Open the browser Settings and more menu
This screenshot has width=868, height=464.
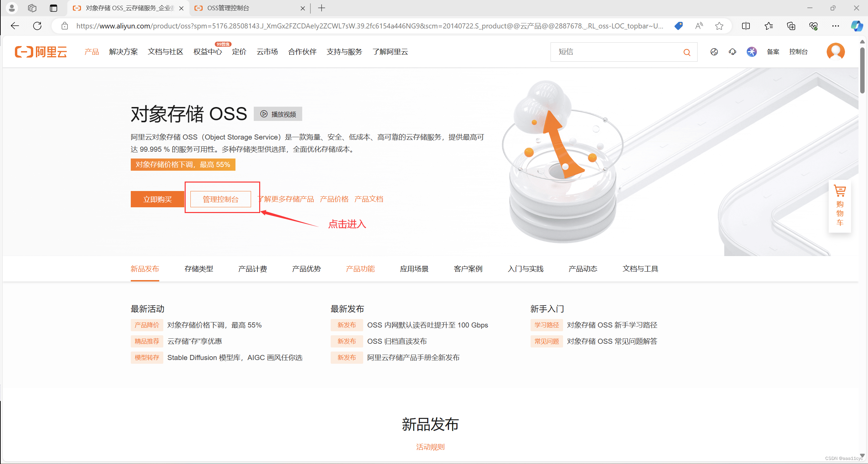pyautogui.click(x=836, y=26)
